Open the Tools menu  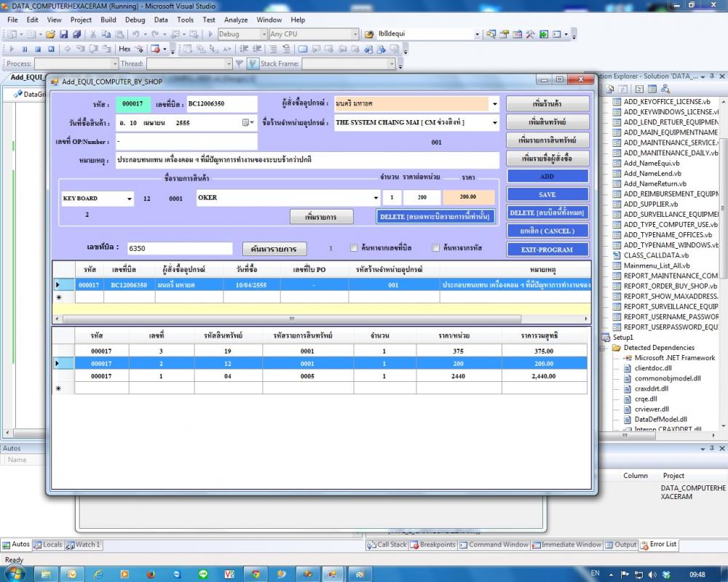click(185, 20)
